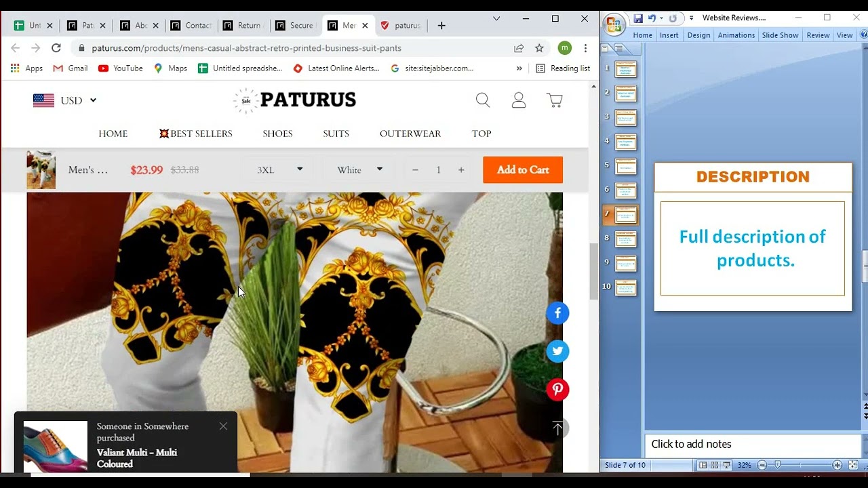Image resolution: width=868 pixels, height=488 pixels.
Task: Pin product using Pinterest icon
Action: [557, 390]
